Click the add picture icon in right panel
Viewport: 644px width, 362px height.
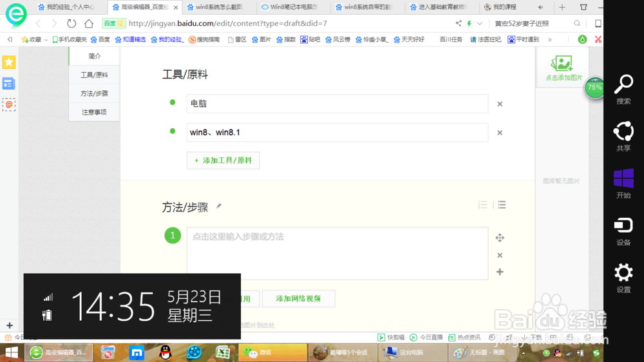click(x=562, y=63)
